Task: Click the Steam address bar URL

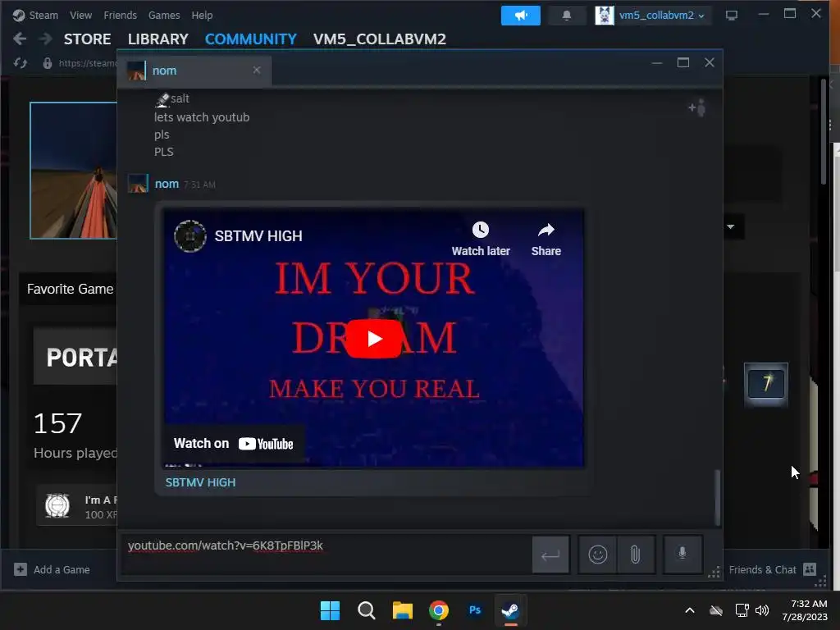Action: 87,63
